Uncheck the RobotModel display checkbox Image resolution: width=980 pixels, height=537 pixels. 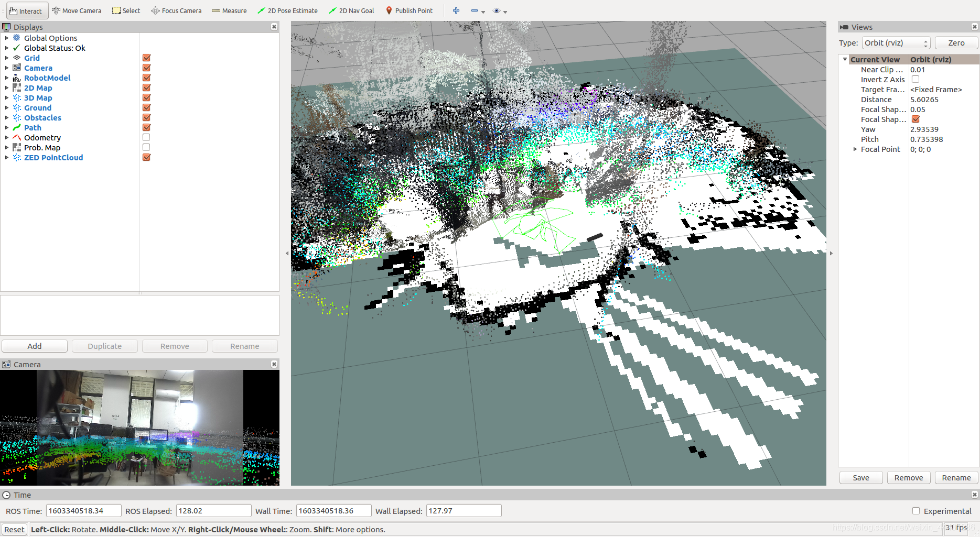(147, 78)
